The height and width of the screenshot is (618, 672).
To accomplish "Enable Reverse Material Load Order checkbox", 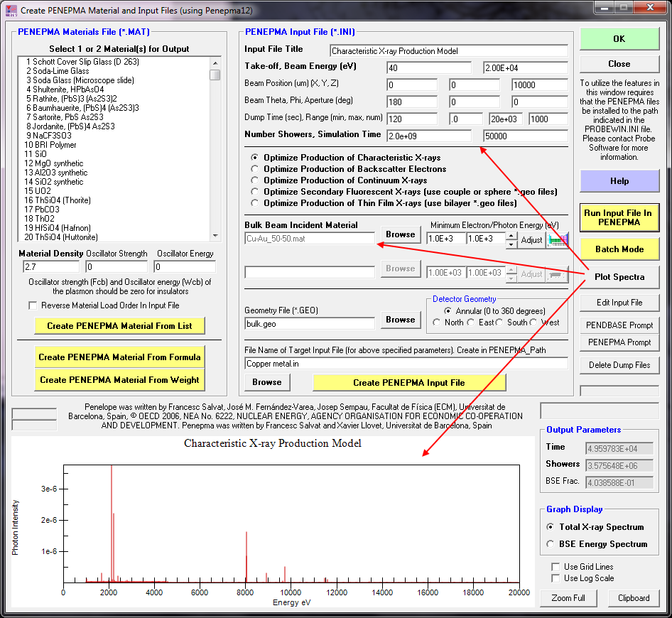I will [x=33, y=305].
